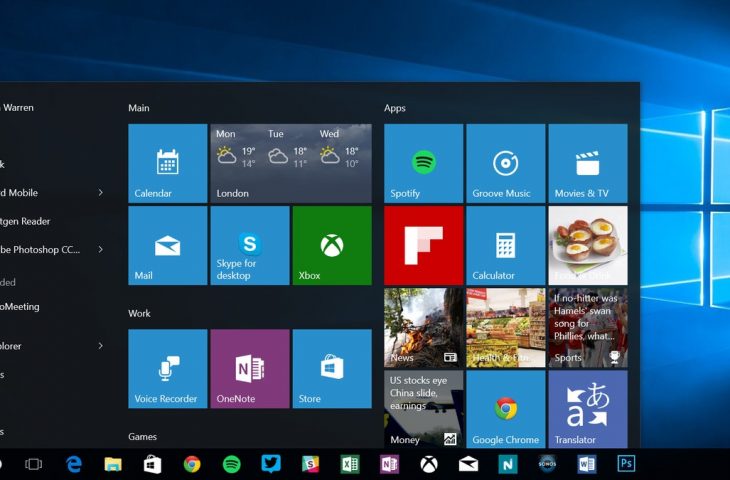
Task: Expand the Explorer entry arrow
Action: pos(101,345)
